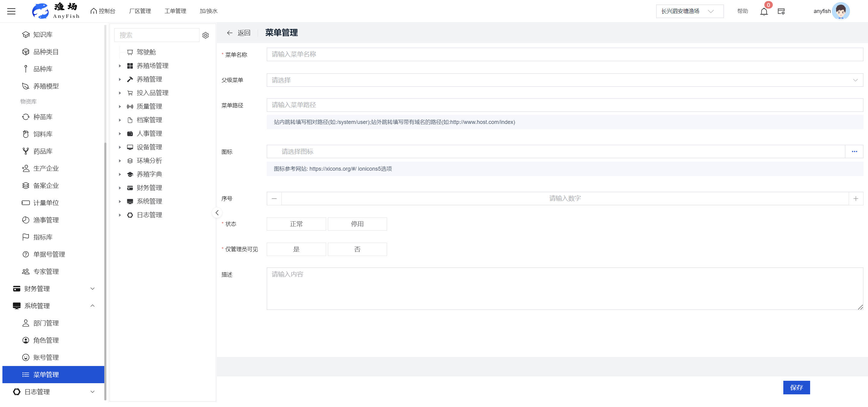
Task: Click the back arrow icon
Action: 230,33
